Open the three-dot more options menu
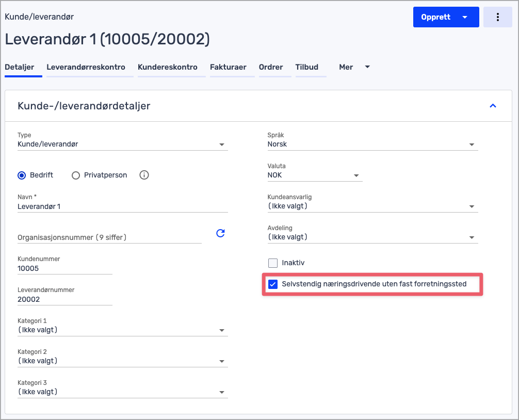The height and width of the screenshot is (420, 519). coord(497,17)
